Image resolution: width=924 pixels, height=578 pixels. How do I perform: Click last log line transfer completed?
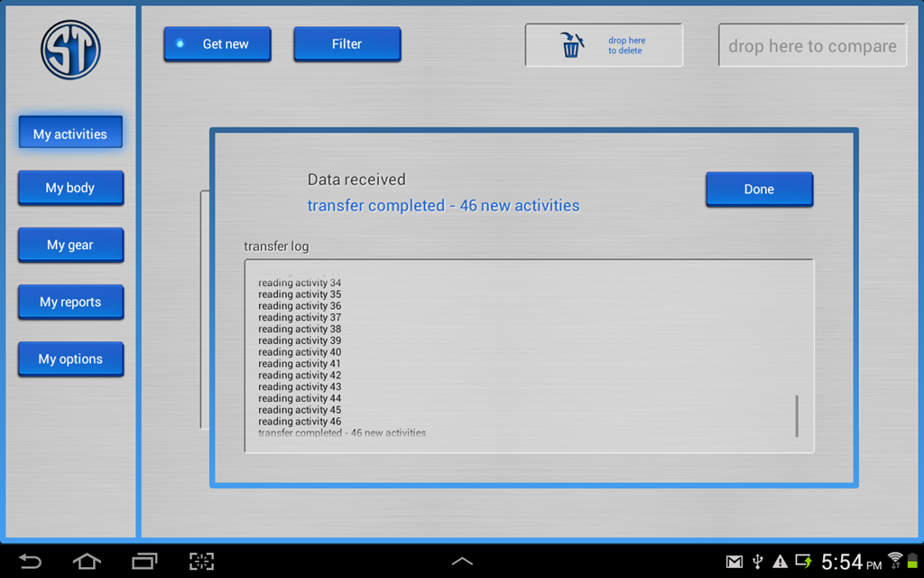[x=342, y=433]
